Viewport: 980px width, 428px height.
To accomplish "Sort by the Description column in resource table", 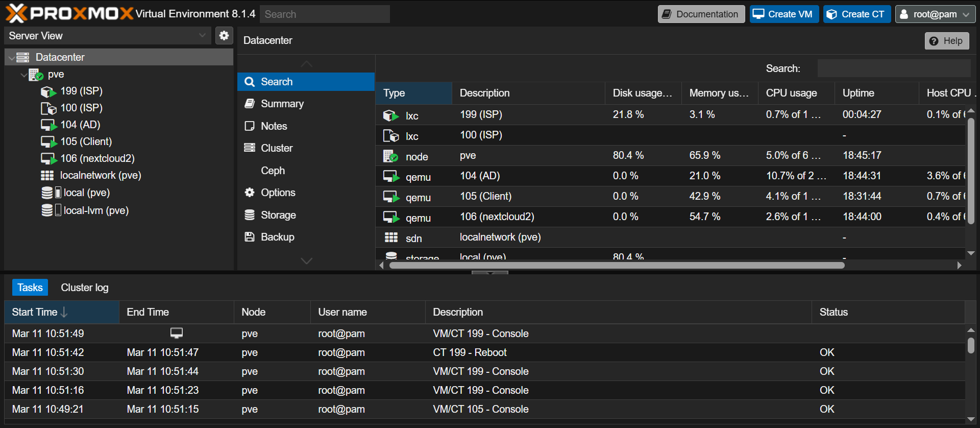I will click(x=529, y=93).
